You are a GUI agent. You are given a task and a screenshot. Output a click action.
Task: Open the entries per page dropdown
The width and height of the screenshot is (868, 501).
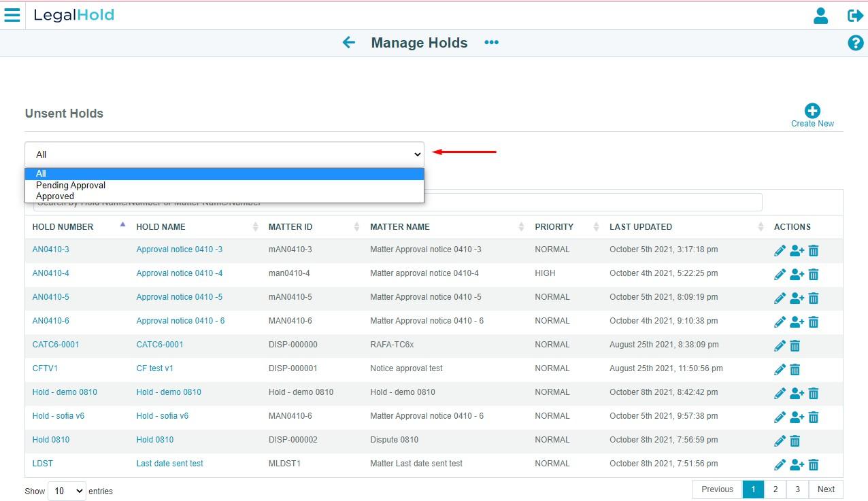(x=67, y=491)
